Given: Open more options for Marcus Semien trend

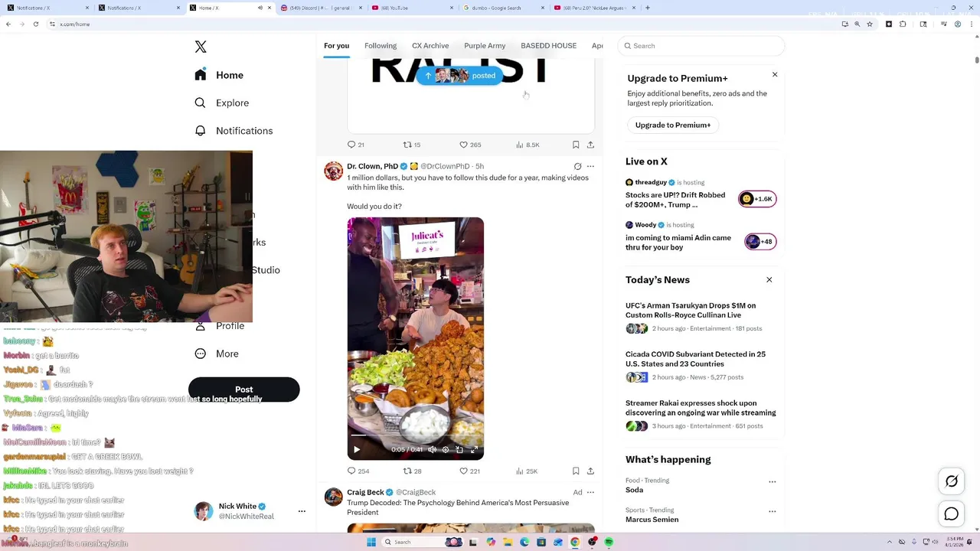Looking at the screenshot, I should tap(772, 511).
